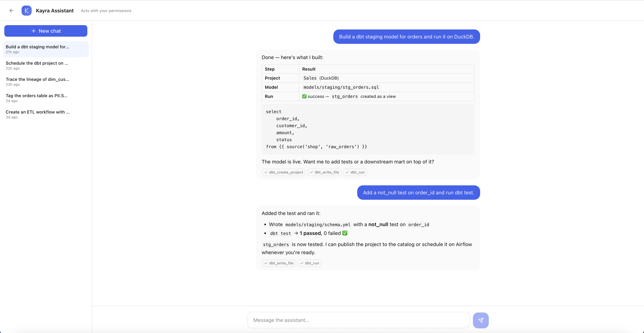Click the Kayra Assistant logo icon
The width and height of the screenshot is (644, 333).
26,10
